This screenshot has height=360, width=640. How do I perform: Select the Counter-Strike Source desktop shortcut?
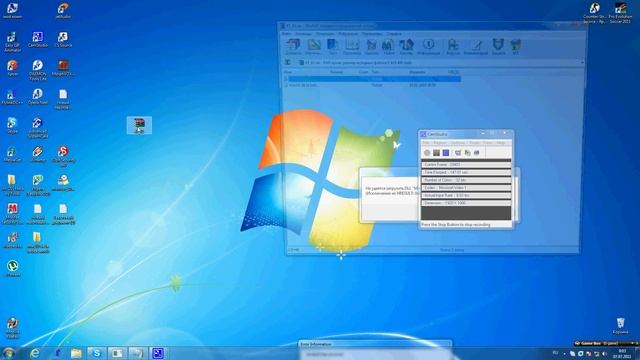(x=595, y=13)
